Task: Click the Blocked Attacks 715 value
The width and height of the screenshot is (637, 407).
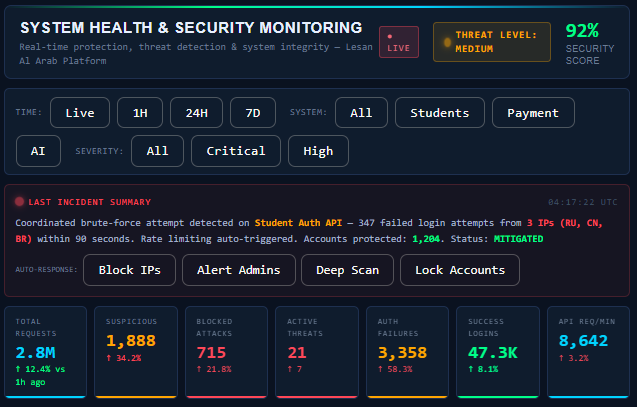Action: click(x=211, y=353)
